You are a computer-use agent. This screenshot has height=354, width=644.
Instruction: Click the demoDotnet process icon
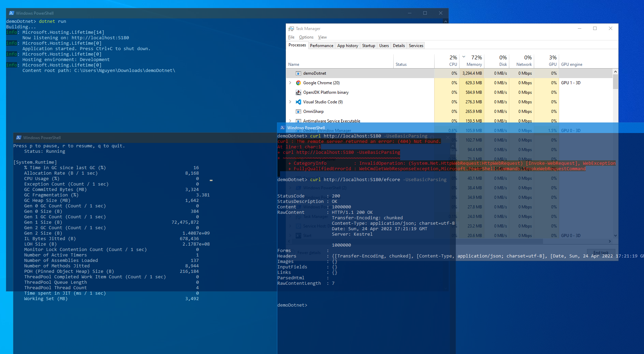click(298, 73)
